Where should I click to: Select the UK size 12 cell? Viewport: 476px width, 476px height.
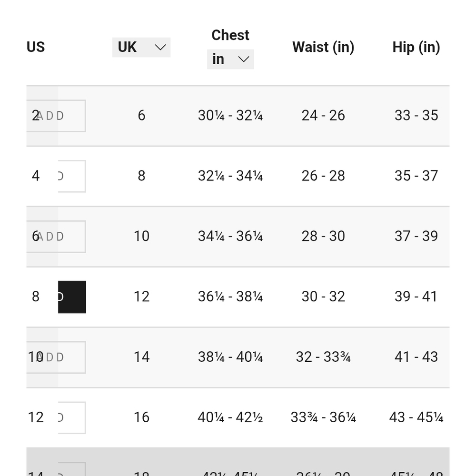(141, 297)
